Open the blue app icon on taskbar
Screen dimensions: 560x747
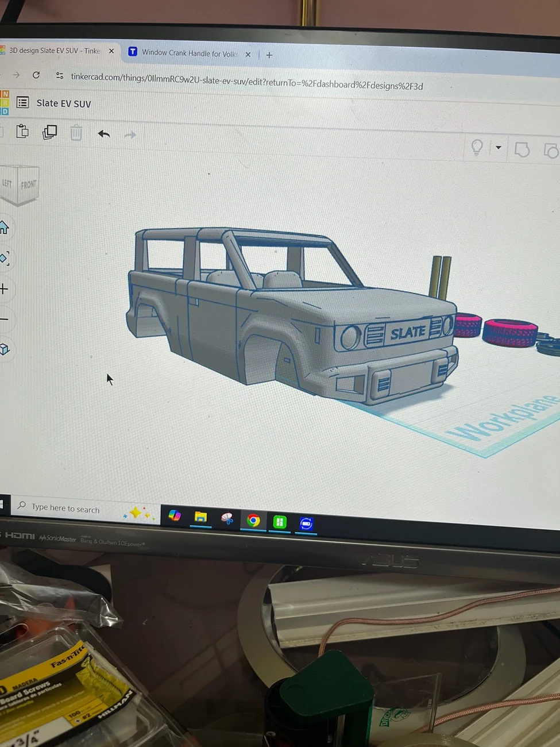click(x=306, y=523)
